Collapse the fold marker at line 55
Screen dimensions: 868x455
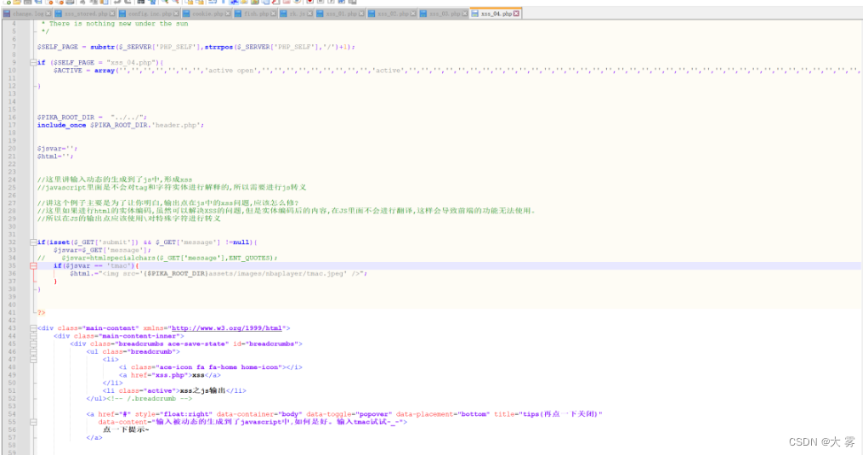pyautogui.click(x=33, y=422)
